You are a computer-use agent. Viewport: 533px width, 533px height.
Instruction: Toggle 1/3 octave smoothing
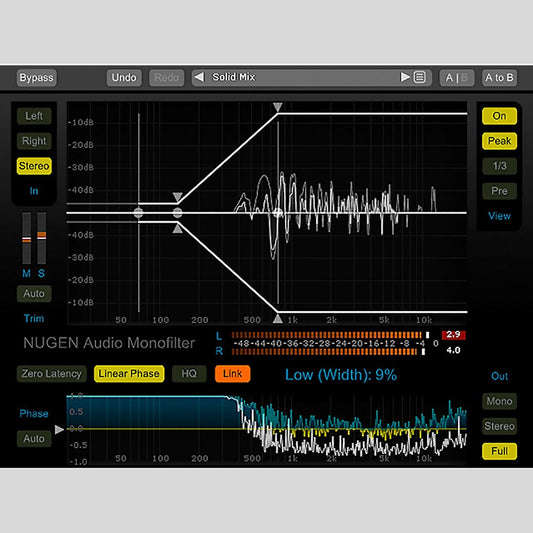(x=499, y=166)
